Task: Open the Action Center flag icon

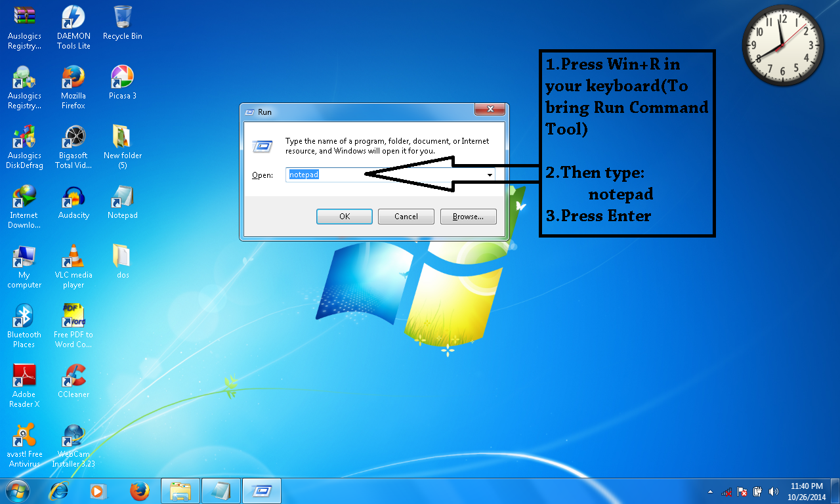Action: (742, 492)
